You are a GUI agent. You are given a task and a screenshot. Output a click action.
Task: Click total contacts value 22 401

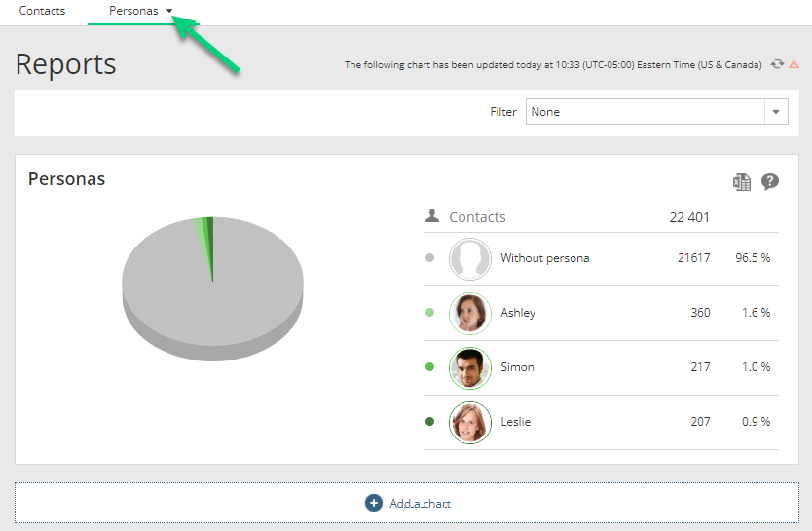coord(689,217)
